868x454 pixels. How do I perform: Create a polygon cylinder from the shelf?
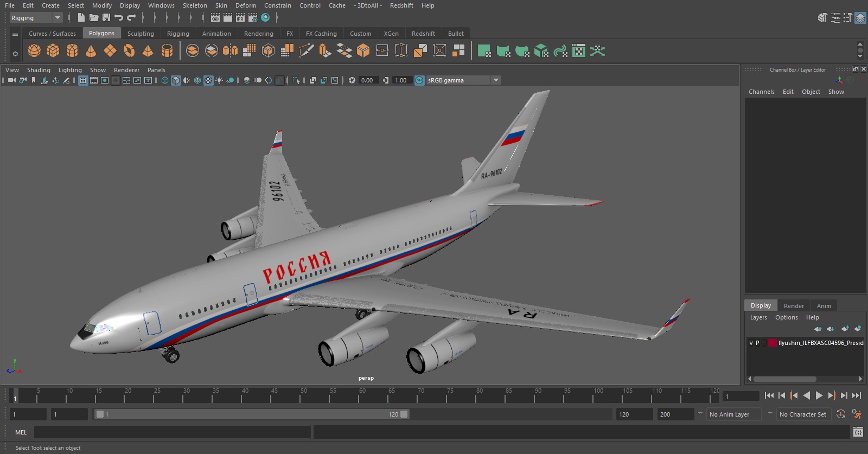point(72,51)
